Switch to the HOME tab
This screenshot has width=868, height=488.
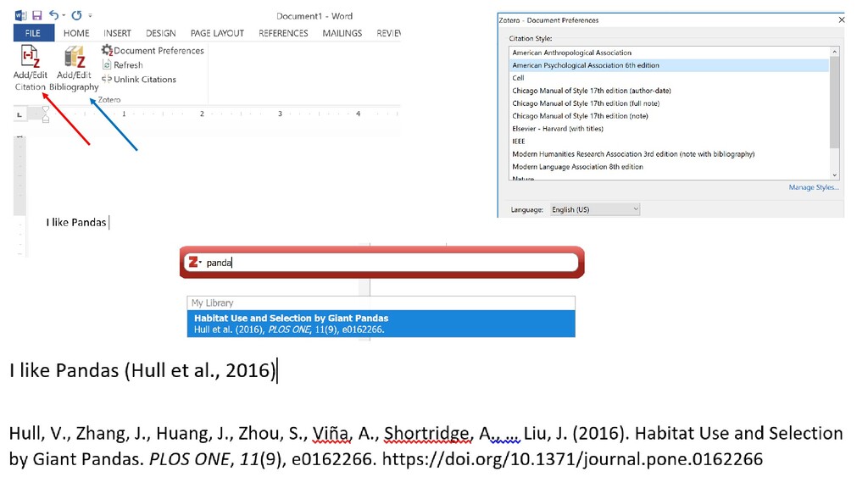(76, 33)
